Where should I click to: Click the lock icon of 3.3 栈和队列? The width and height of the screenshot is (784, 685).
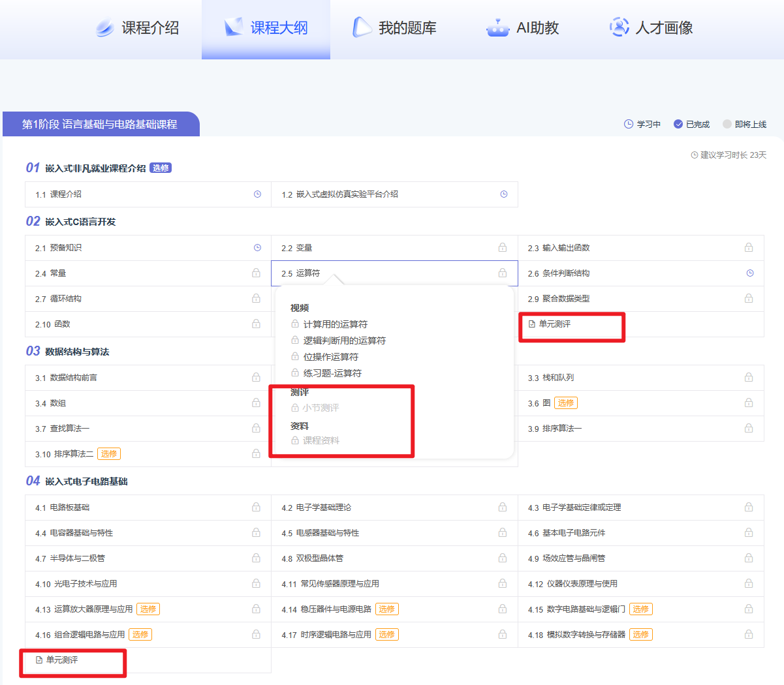(x=749, y=377)
